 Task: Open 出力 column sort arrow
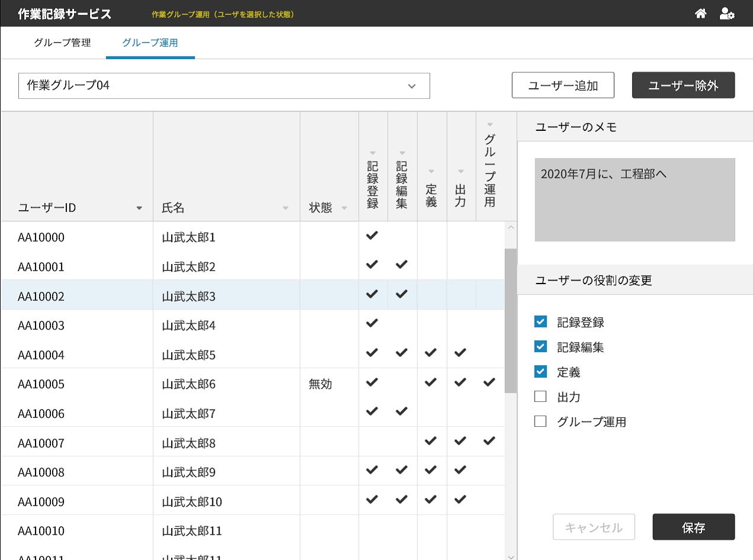point(461,172)
